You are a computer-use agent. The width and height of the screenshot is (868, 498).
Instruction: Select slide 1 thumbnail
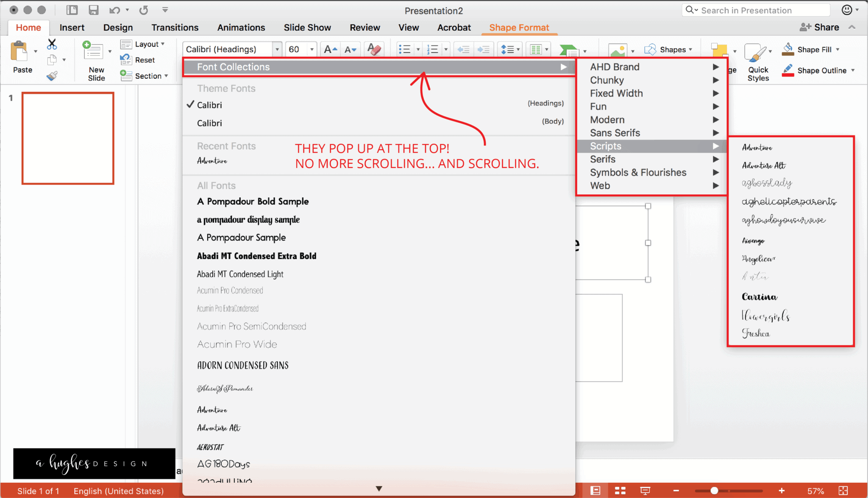(68, 138)
